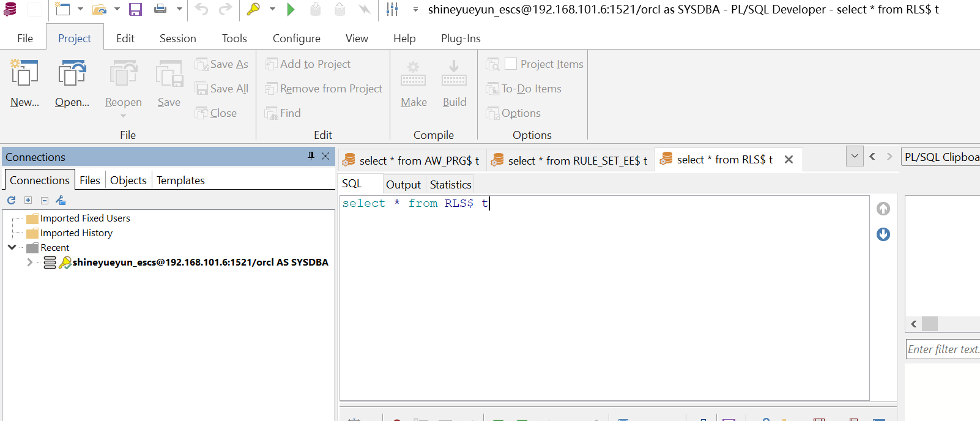
Task: Select the Imported History folder
Action: [70, 233]
